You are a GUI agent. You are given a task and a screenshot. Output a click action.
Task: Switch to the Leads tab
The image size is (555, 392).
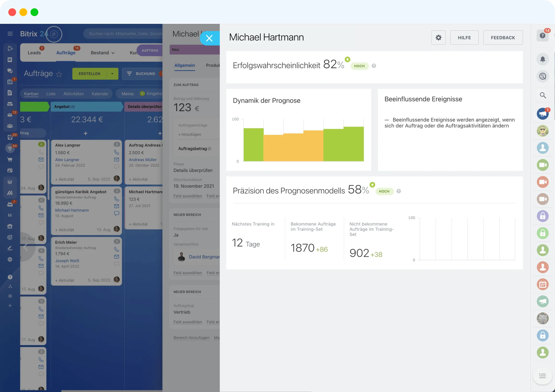coord(34,53)
